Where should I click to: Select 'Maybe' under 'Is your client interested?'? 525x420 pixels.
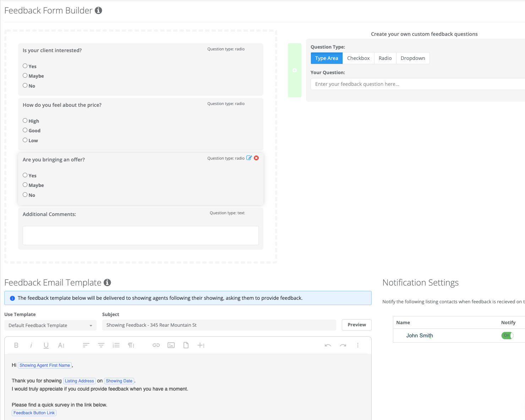25,76
